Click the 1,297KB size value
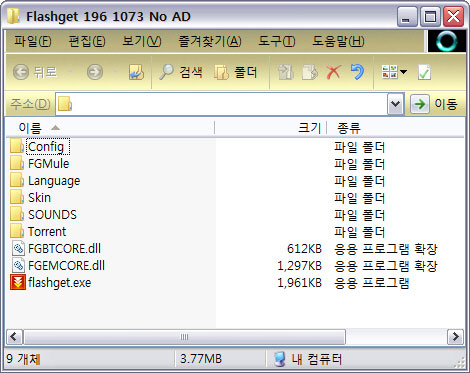Image resolution: width=470 pixels, height=373 pixels. pyautogui.click(x=300, y=266)
